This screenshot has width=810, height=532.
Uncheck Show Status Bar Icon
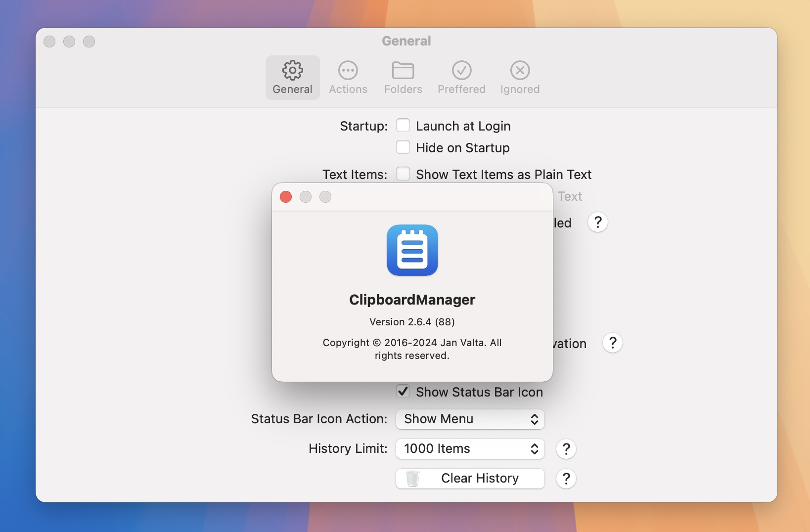click(403, 392)
